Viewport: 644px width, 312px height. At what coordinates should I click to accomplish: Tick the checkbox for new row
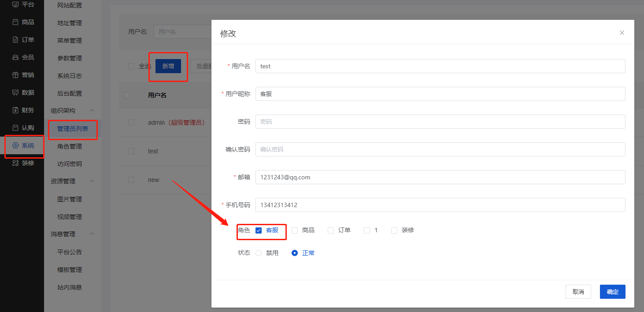(131, 180)
